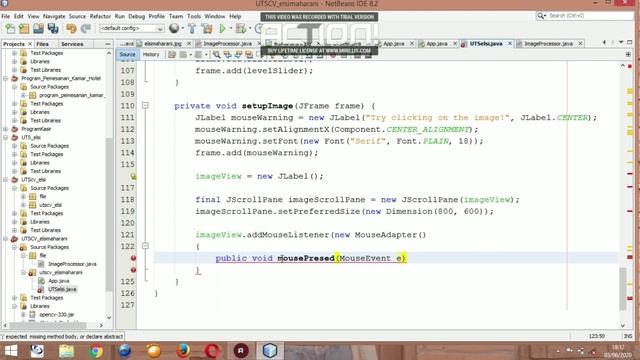Click the History view button
This screenshot has width=640, height=360.
pyautogui.click(x=151, y=54)
